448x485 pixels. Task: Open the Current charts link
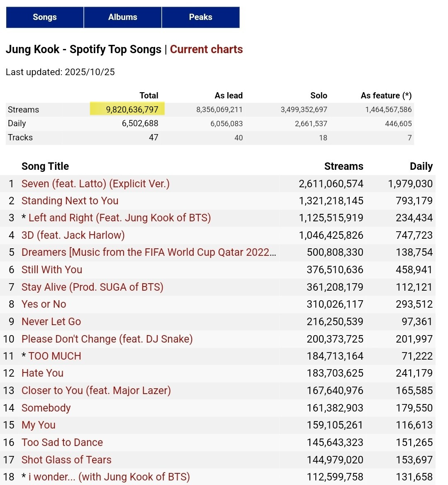(x=206, y=49)
